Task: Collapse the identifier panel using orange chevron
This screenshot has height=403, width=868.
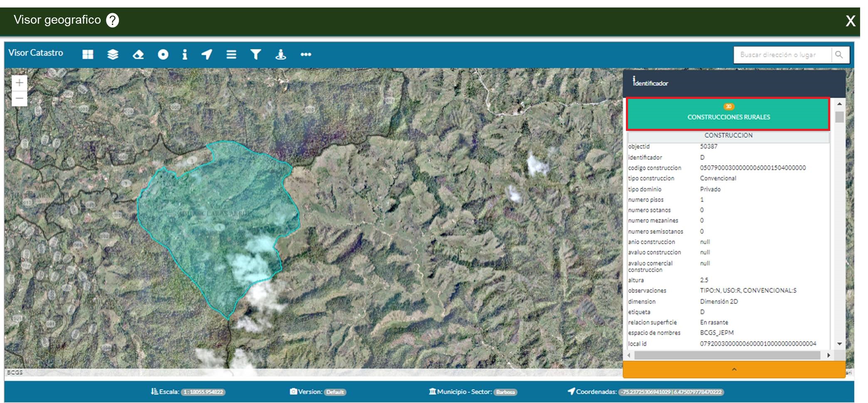Action: coord(734,369)
